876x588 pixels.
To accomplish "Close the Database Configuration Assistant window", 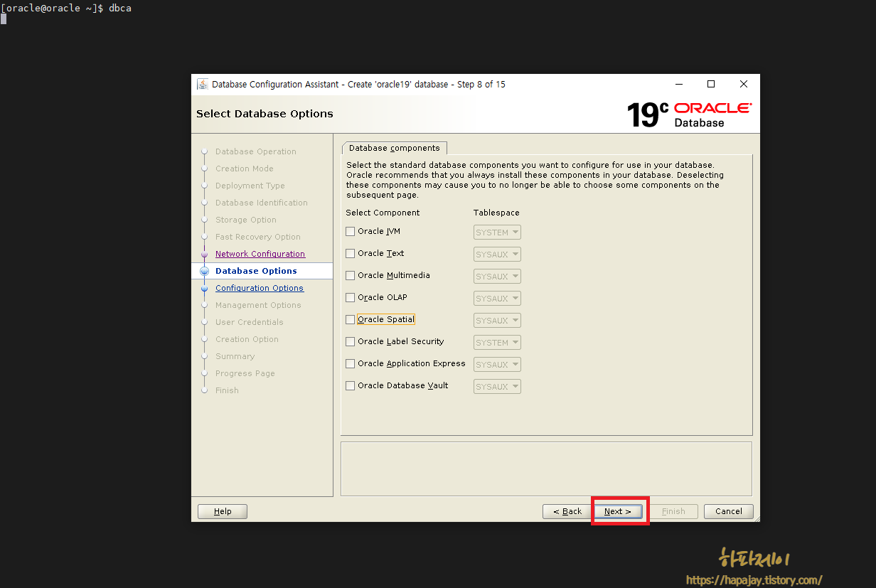I will click(744, 84).
